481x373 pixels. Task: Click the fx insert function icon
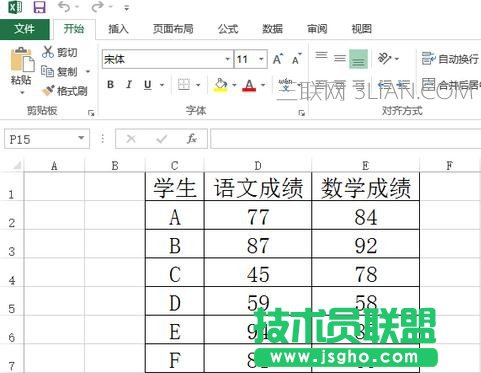(192, 138)
